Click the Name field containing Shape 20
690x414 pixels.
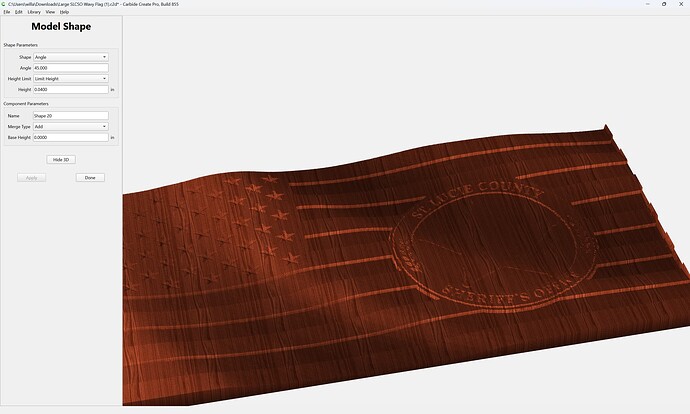(x=71, y=116)
